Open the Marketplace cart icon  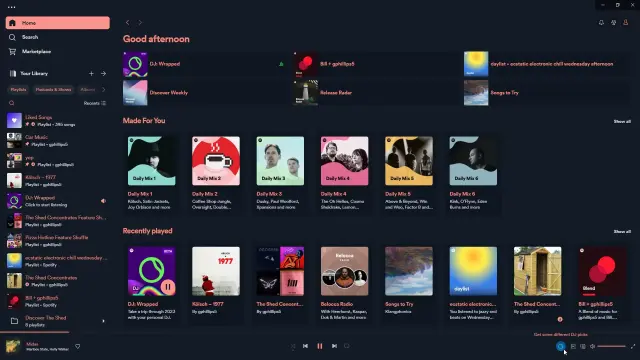coord(12,51)
